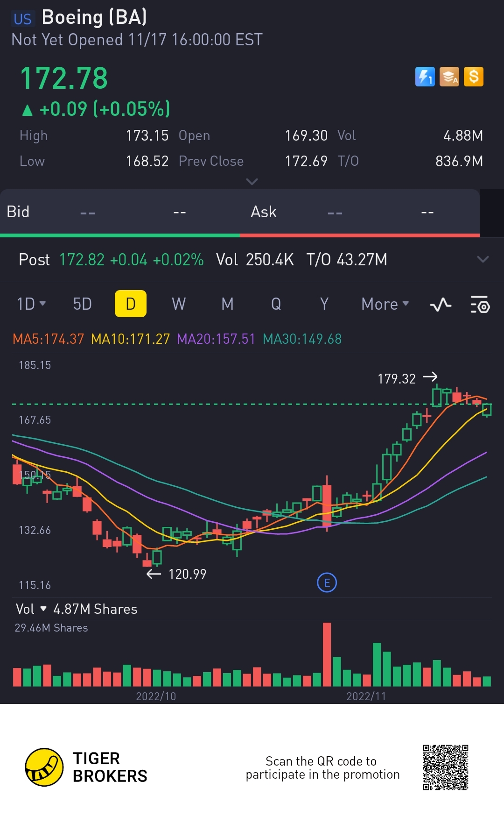Tap the Post T/O 43.27M text
This screenshot has width=504, height=831.
pyautogui.click(x=347, y=259)
